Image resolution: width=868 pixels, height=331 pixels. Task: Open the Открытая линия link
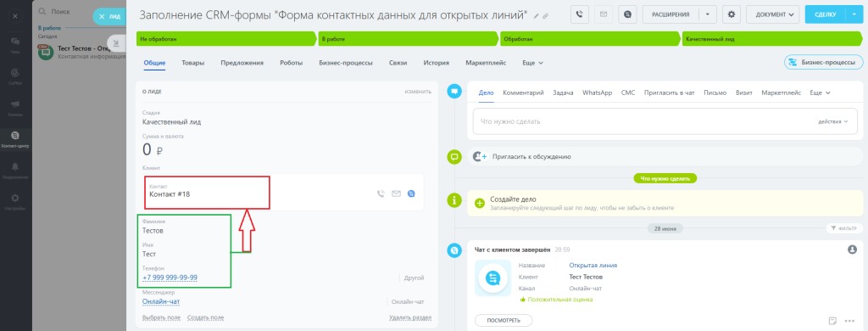[593, 266]
